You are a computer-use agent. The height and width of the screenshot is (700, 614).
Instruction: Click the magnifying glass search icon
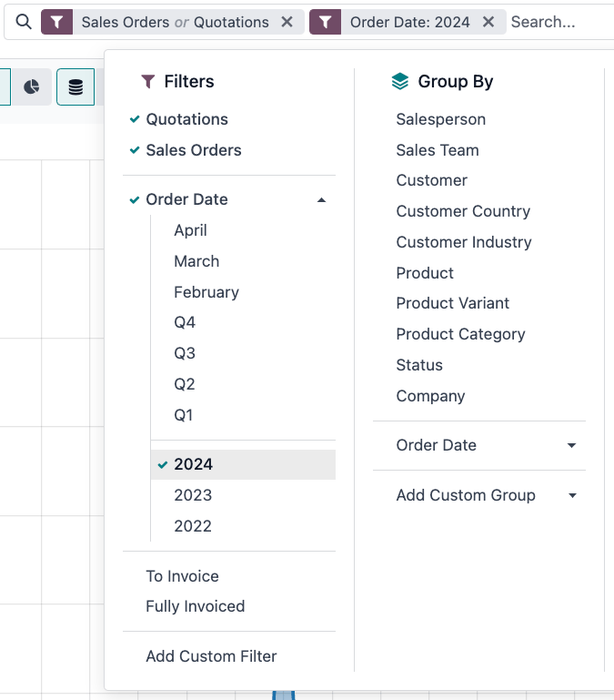(x=24, y=22)
